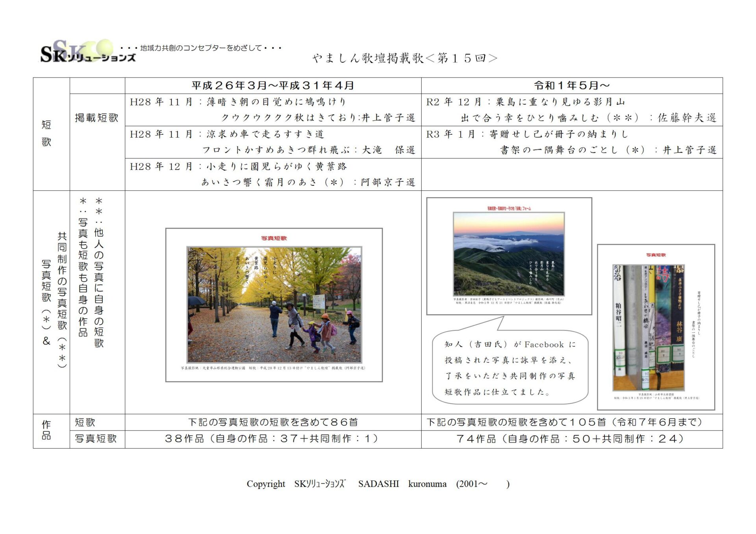Select the cell 74作品（自身の作品：50＋共同制作：24）

[x=572, y=439]
